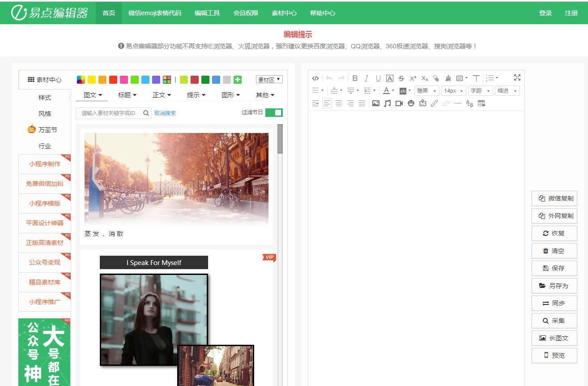The height and width of the screenshot is (386, 588).
Task: Click the format brush icon
Action: pos(448,78)
